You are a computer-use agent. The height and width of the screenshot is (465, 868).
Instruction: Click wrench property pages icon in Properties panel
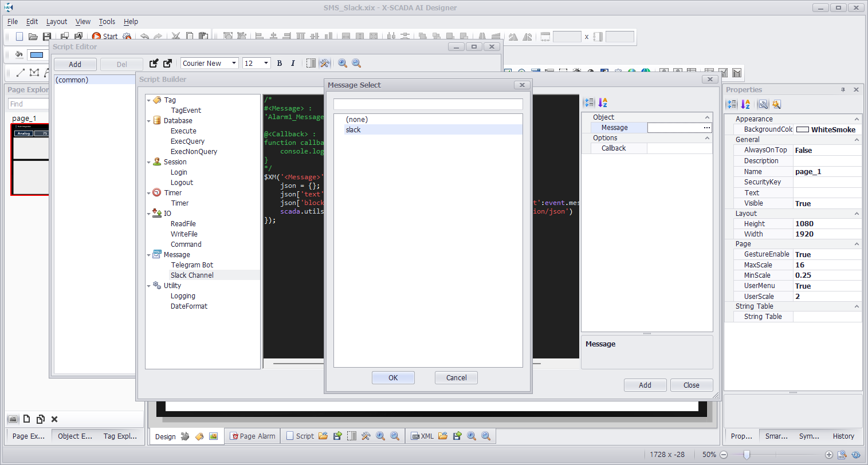[x=763, y=104]
